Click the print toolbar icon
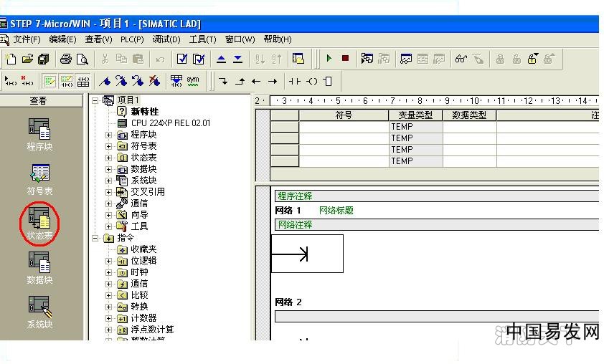The height and width of the screenshot is (364, 604). click(66, 59)
